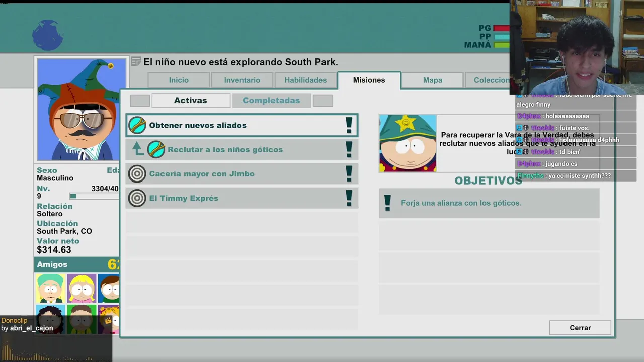Viewport: 644px width, 362px height.
Task: Click the exclamation icon beside Forja una alianza objective
Action: click(387, 203)
